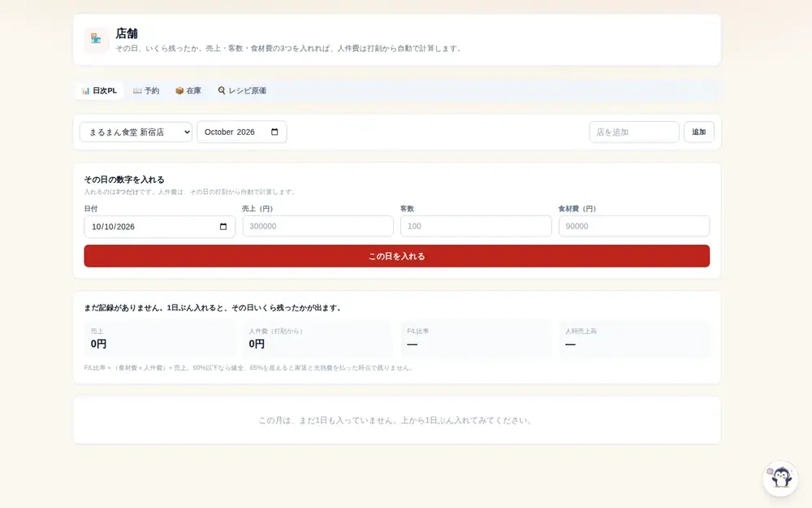Open the 在庫 tab
Viewport: 812px width, 508px height.
click(x=188, y=91)
